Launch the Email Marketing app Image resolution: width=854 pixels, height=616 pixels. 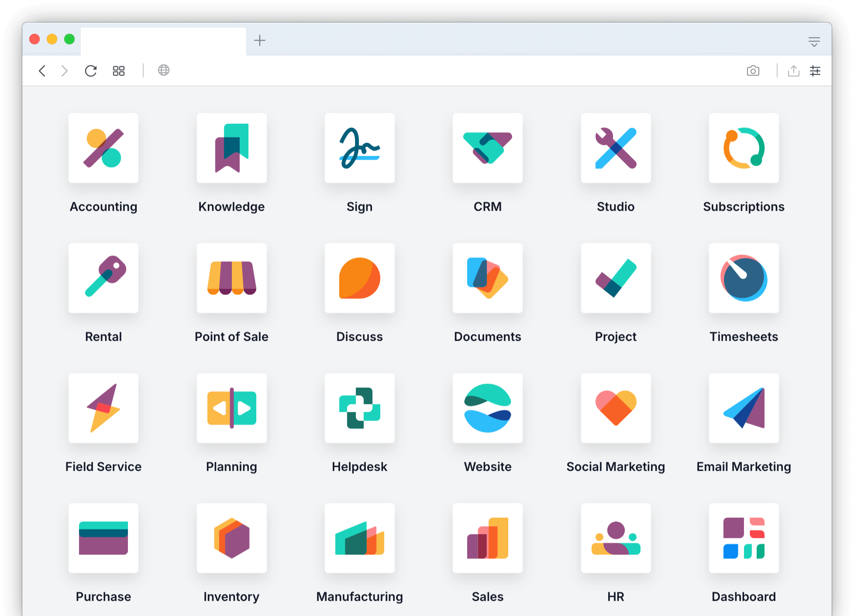(744, 408)
